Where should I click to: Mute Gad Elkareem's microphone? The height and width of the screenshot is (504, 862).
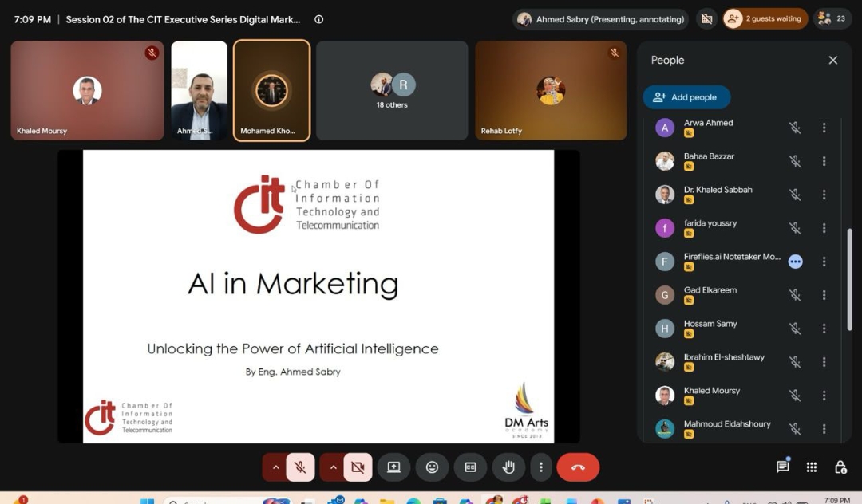(x=795, y=295)
